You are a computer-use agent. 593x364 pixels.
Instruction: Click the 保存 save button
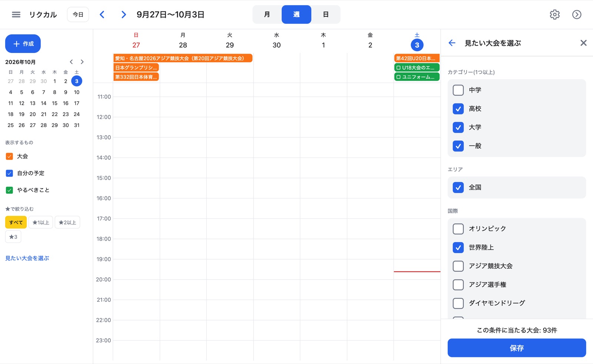coord(517,348)
